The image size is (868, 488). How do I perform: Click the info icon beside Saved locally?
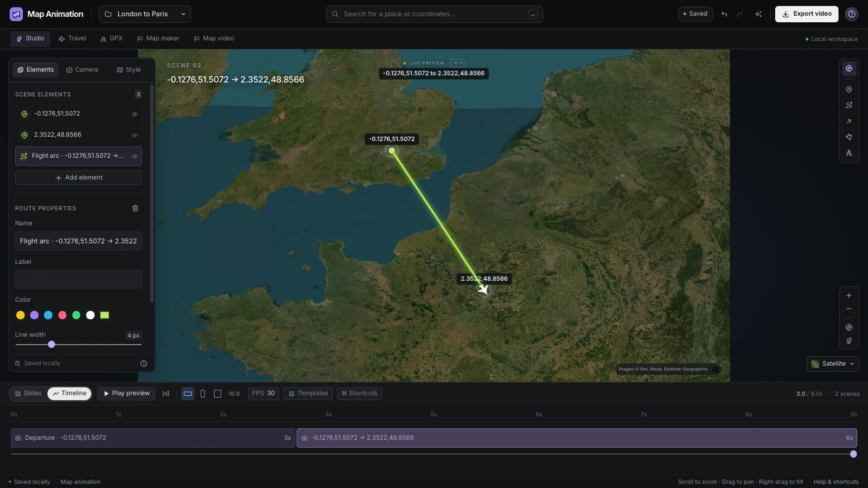coord(144,363)
